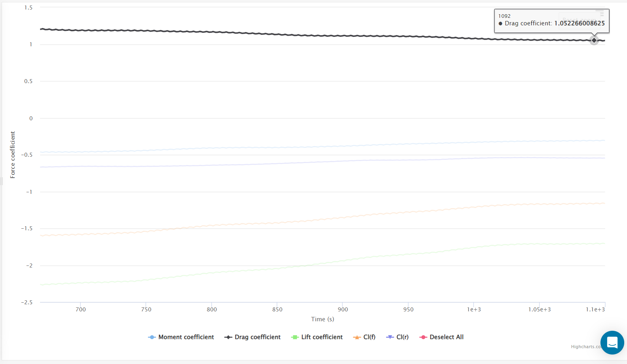This screenshot has width=627, height=364.
Task: Click the −2 label on force axis
Action: tap(29, 265)
